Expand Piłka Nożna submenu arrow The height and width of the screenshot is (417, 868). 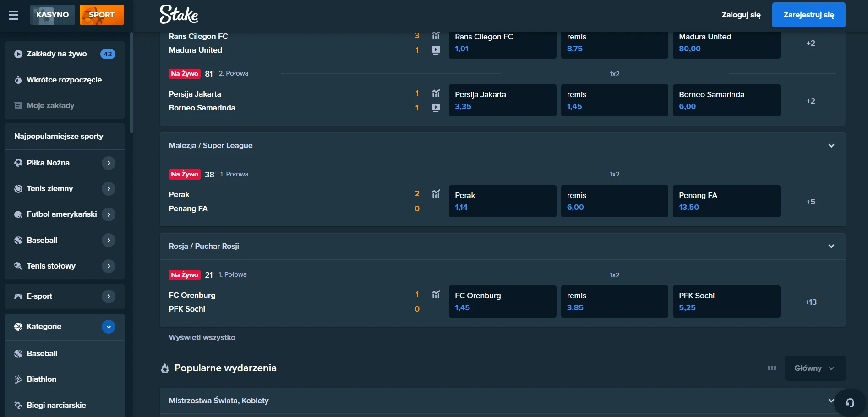coord(109,163)
